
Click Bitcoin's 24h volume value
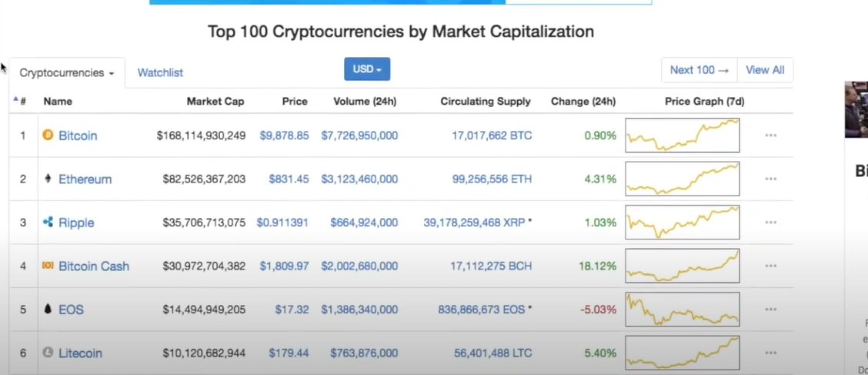359,136
